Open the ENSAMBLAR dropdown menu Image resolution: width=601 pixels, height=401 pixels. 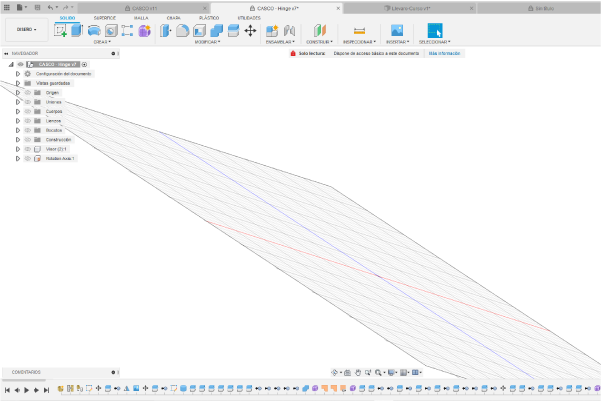pyautogui.click(x=280, y=42)
